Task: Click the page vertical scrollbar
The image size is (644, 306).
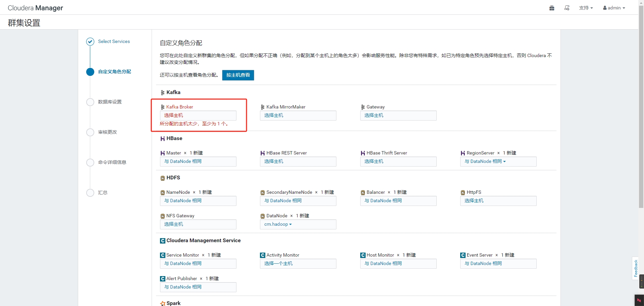Action: [x=641, y=107]
